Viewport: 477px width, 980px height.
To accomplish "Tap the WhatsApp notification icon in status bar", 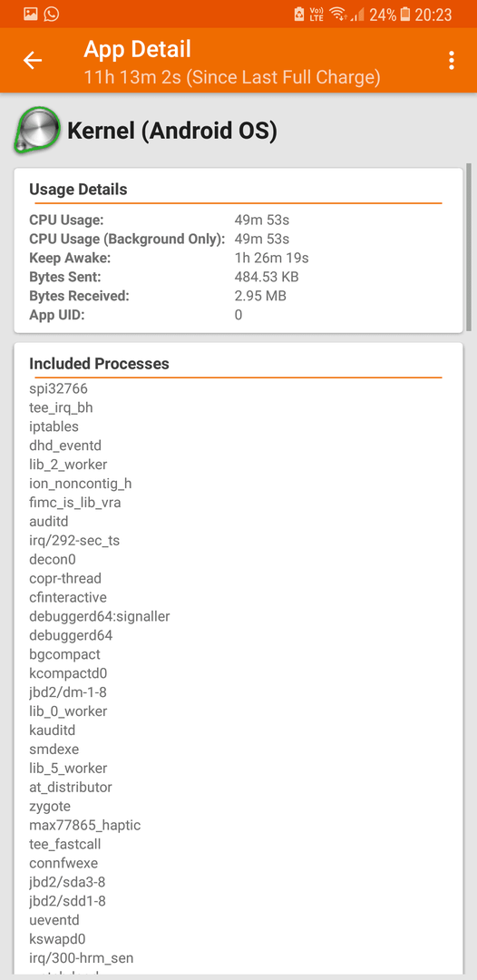I will pos(51,14).
